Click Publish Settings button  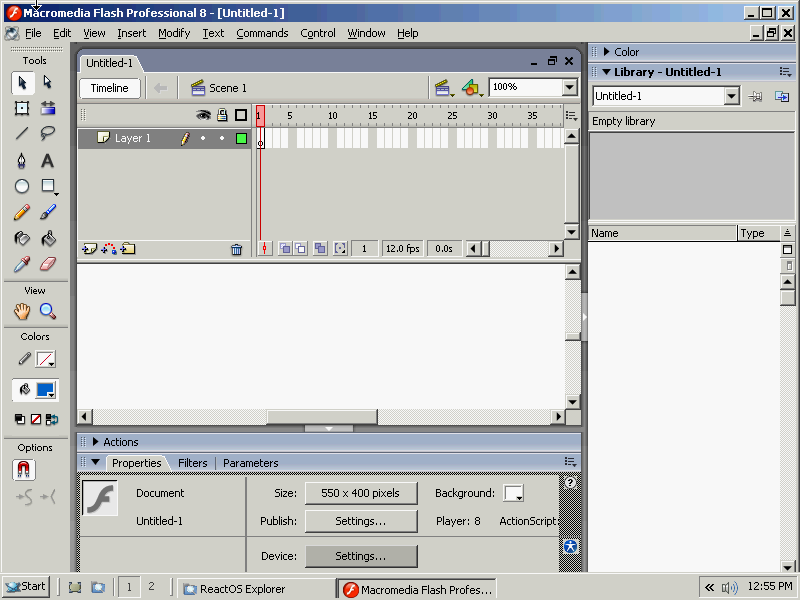361,521
